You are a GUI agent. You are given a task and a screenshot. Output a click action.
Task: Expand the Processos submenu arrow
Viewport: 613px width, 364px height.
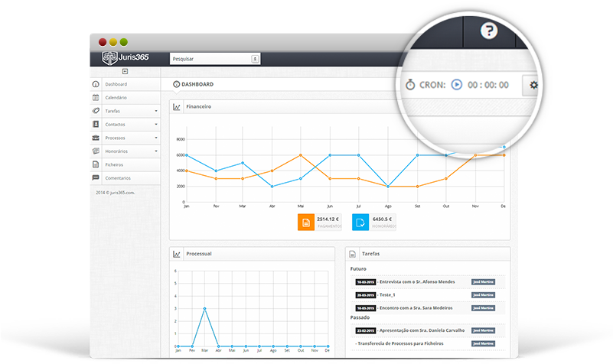click(x=156, y=138)
